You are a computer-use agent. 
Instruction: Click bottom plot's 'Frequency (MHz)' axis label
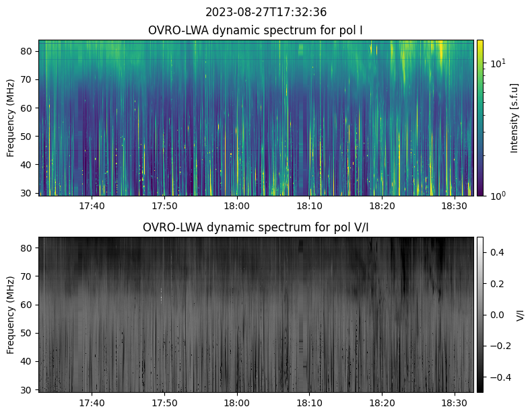point(11,314)
